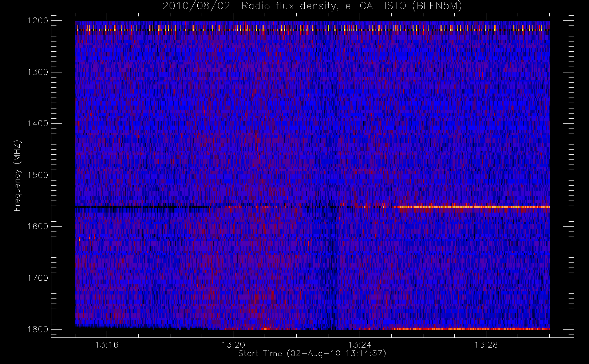
Task: Click the 1600 frequency tick label
Action: (x=38, y=226)
